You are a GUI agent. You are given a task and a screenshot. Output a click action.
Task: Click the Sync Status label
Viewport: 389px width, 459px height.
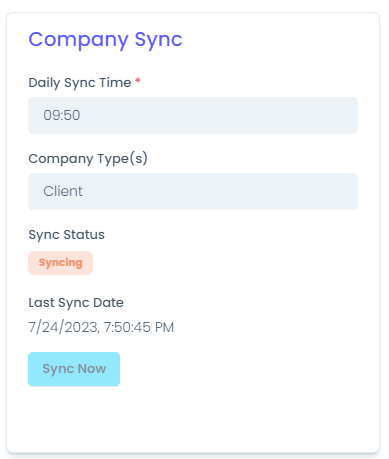coord(67,235)
